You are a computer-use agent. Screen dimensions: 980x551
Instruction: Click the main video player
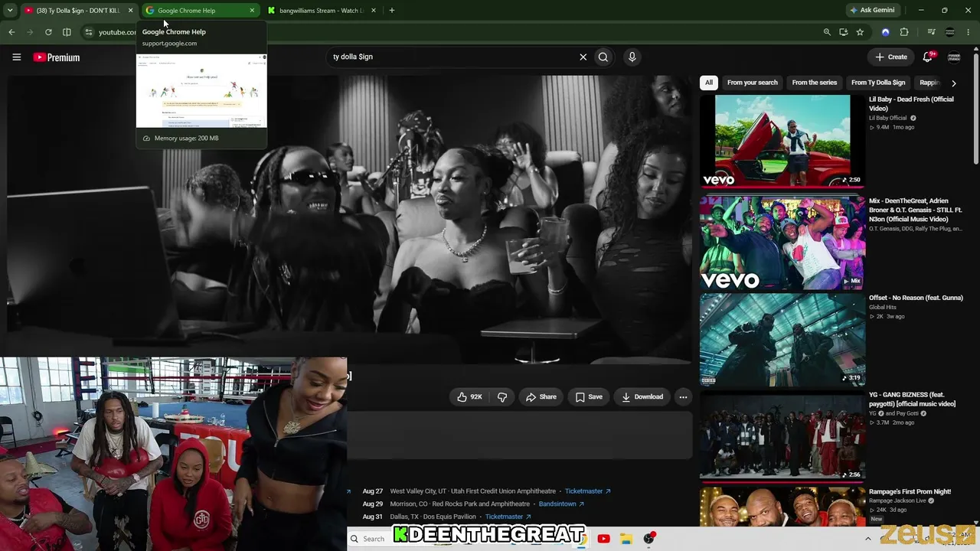click(x=349, y=218)
